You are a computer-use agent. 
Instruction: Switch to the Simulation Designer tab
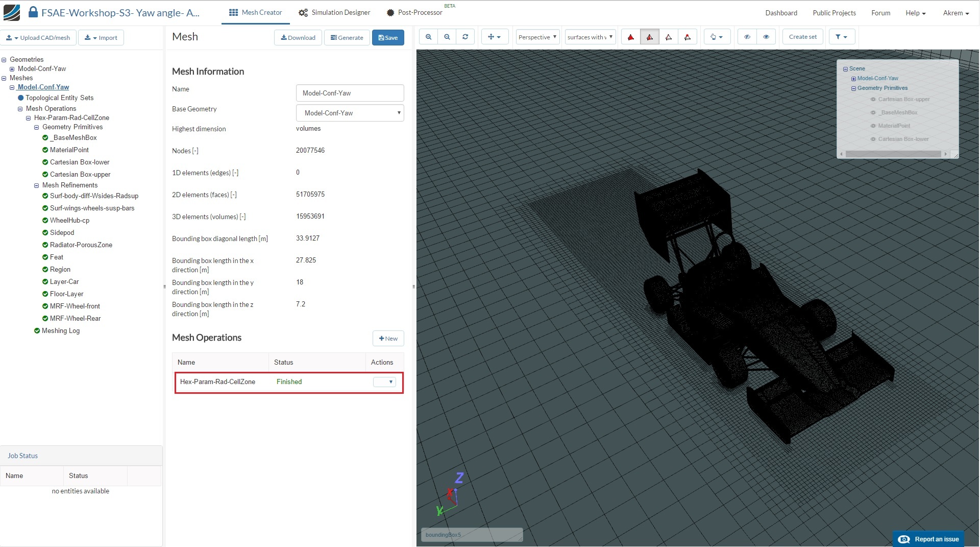pos(335,12)
